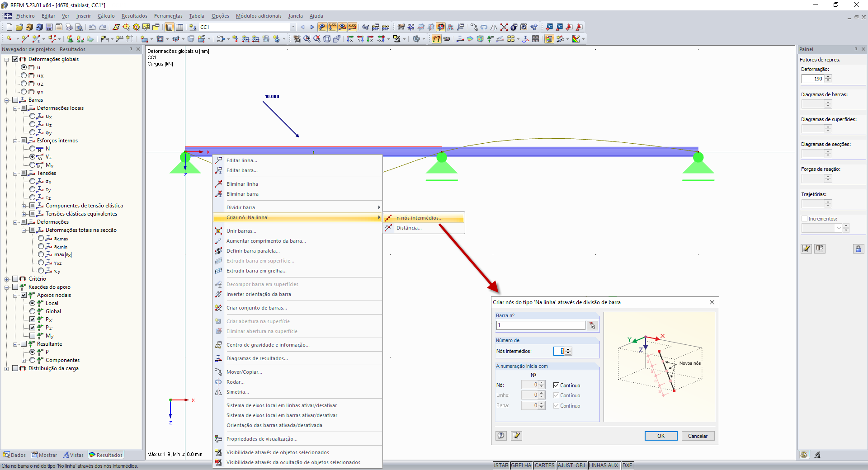Click OK in the Criar nós dialog
This screenshot has width=868, height=470.
click(x=661, y=436)
